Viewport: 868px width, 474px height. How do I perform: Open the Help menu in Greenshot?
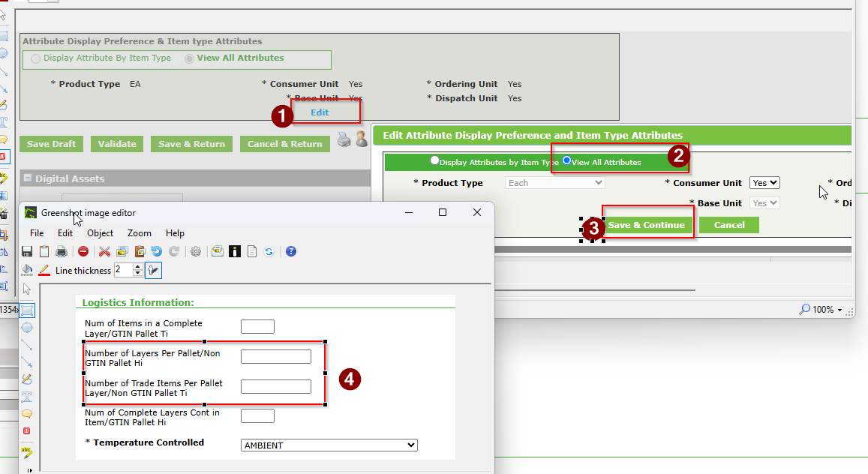(175, 233)
